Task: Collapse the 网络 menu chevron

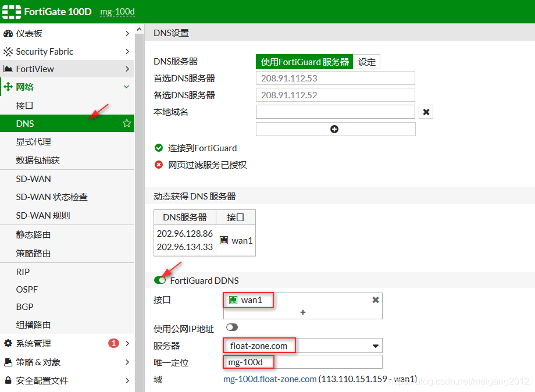Action: pyautogui.click(x=127, y=87)
